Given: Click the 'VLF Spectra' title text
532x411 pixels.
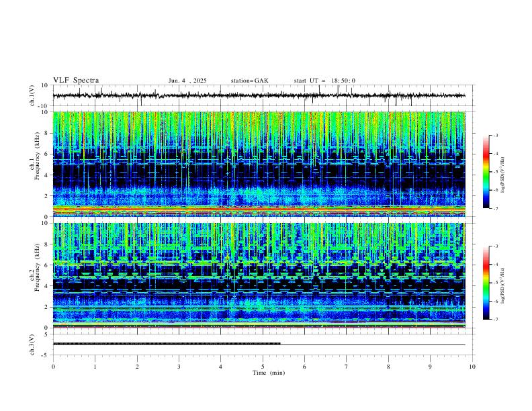Looking at the screenshot, I should click(x=76, y=81).
